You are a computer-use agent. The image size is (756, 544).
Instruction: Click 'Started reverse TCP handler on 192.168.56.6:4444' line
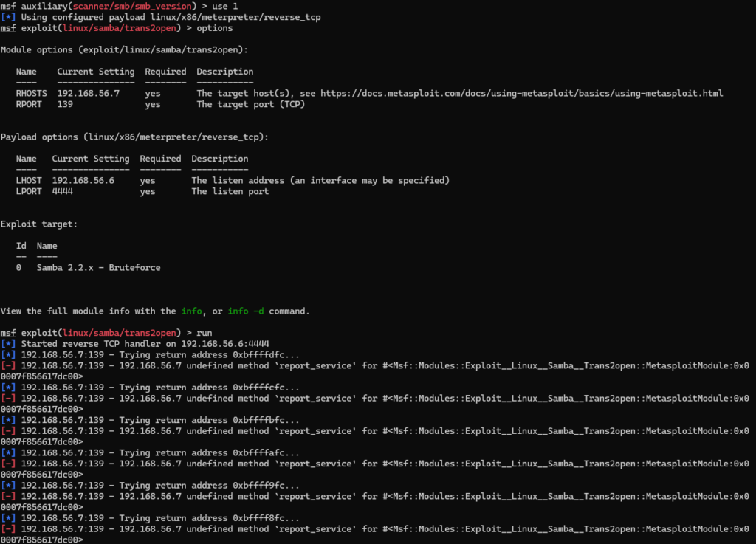[145, 344]
